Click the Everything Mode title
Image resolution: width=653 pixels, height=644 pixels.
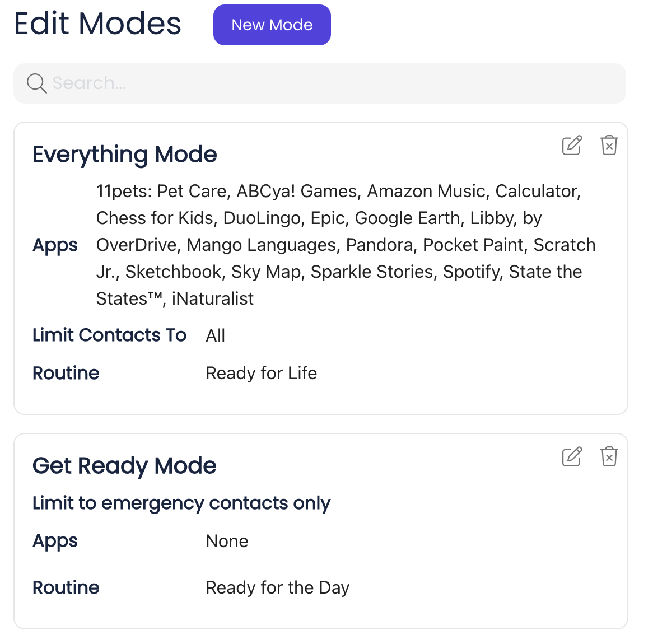[x=124, y=155]
